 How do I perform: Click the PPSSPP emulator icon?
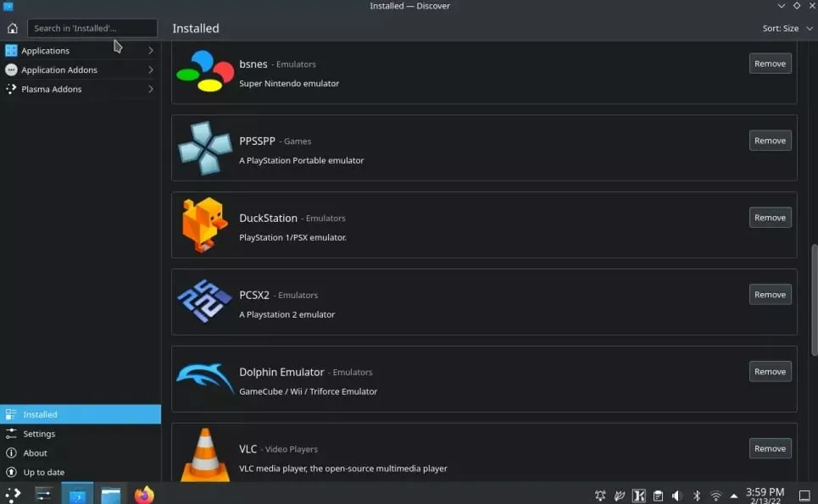[204, 148]
